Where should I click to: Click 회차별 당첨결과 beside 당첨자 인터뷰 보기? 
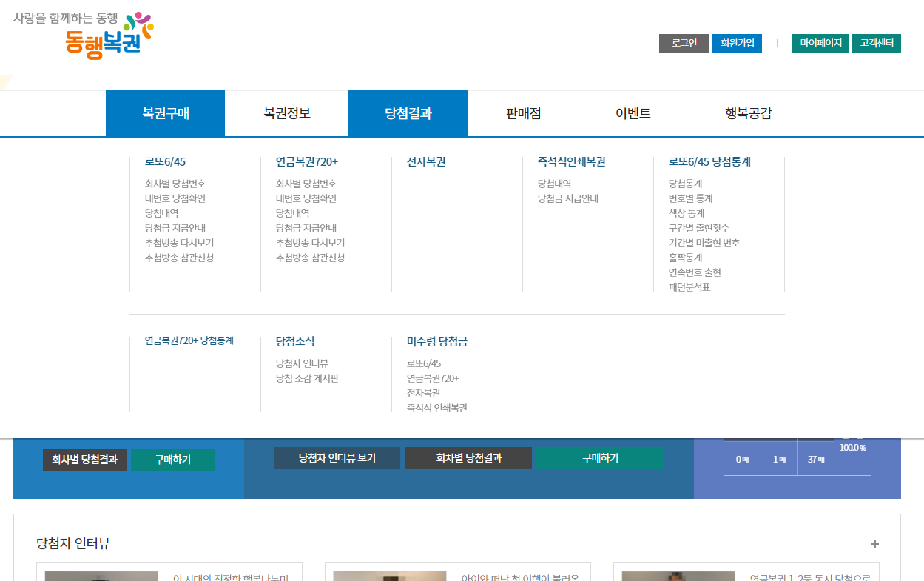(x=468, y=458)
